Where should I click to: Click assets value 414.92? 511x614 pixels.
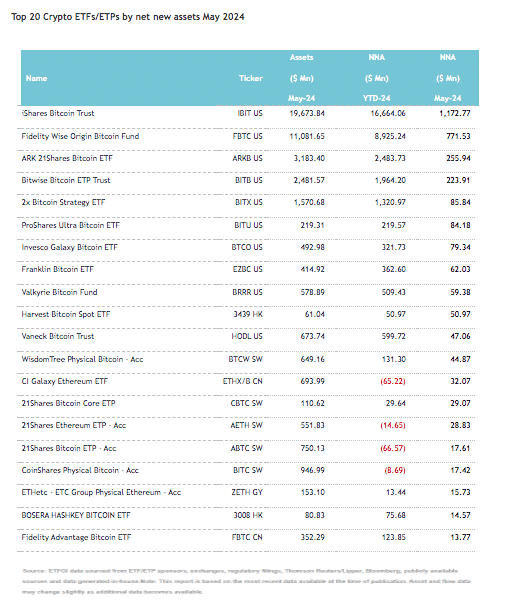tap(312, 269)
